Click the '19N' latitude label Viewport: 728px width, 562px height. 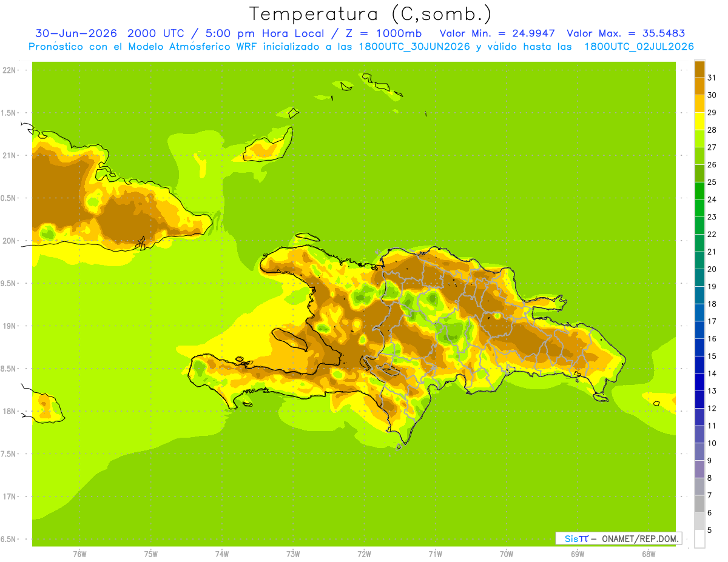point(9,326)
